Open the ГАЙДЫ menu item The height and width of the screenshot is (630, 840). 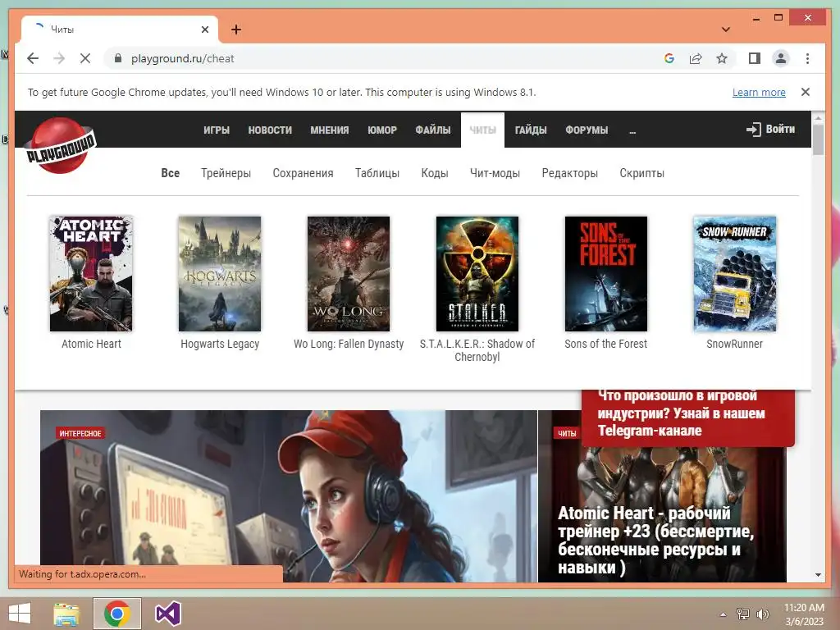tap(531, 130)
